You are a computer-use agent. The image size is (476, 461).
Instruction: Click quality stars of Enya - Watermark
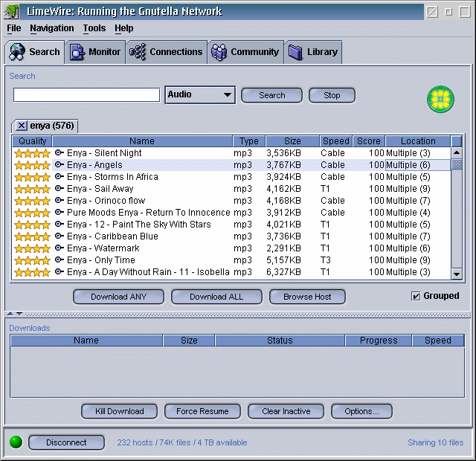[x=32, y=248]
